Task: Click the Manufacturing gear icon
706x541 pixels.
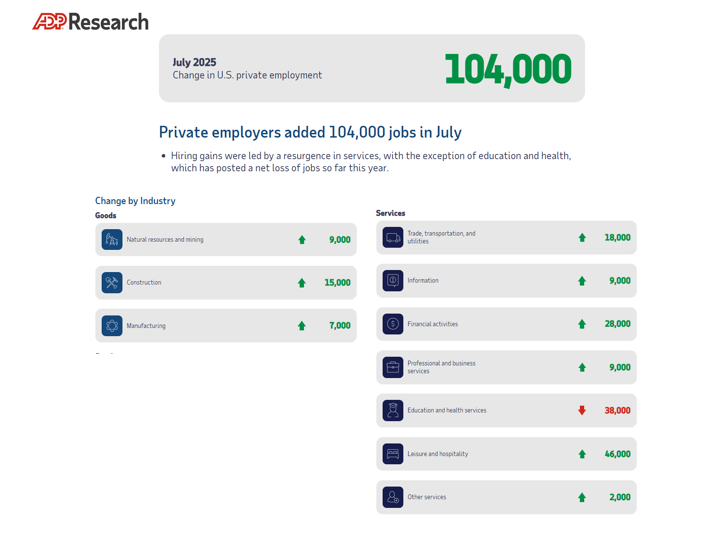Action: [112, 326]
